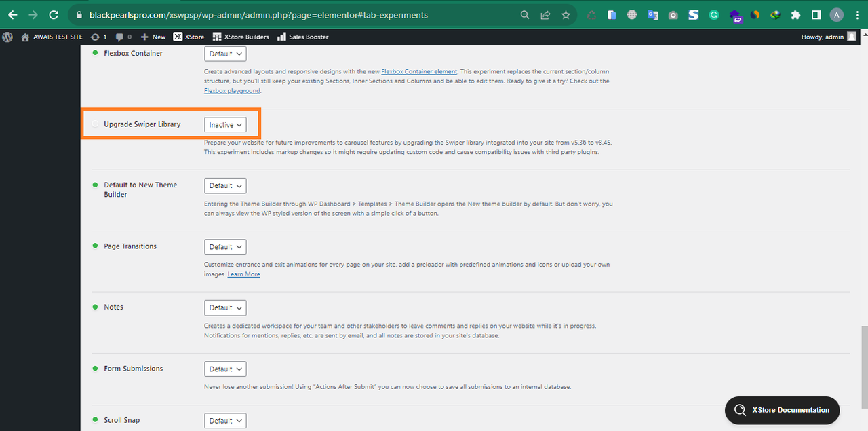Open the camera screenshot extension
This screenshot has width=868, height=431.
coord(673,14)
